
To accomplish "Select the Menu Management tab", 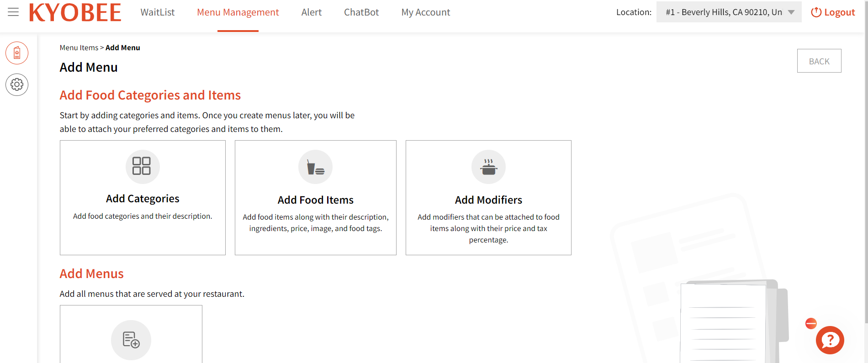I will (x=238, y=12).
